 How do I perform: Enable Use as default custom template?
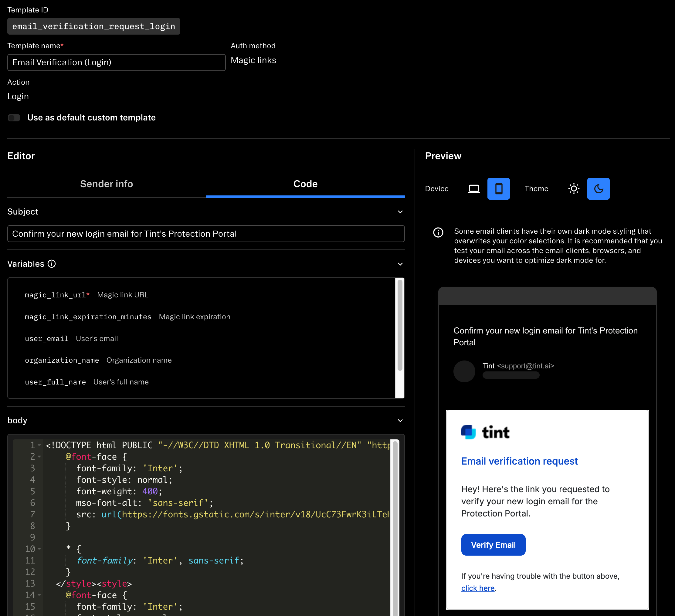coord(14,117)
